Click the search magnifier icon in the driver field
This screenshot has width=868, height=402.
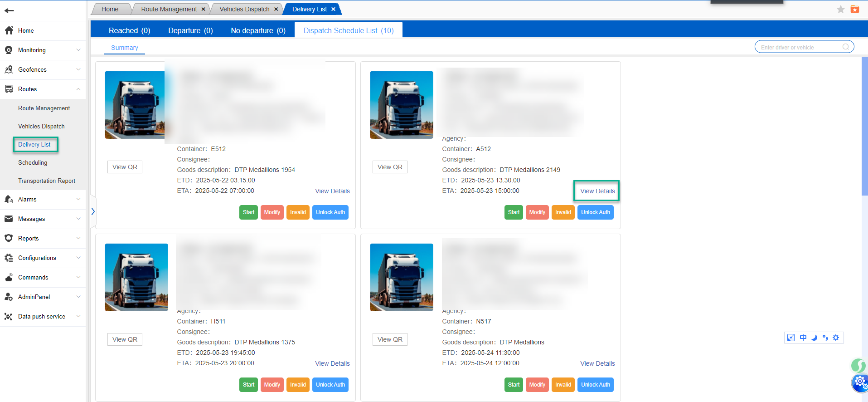point(845,47)
